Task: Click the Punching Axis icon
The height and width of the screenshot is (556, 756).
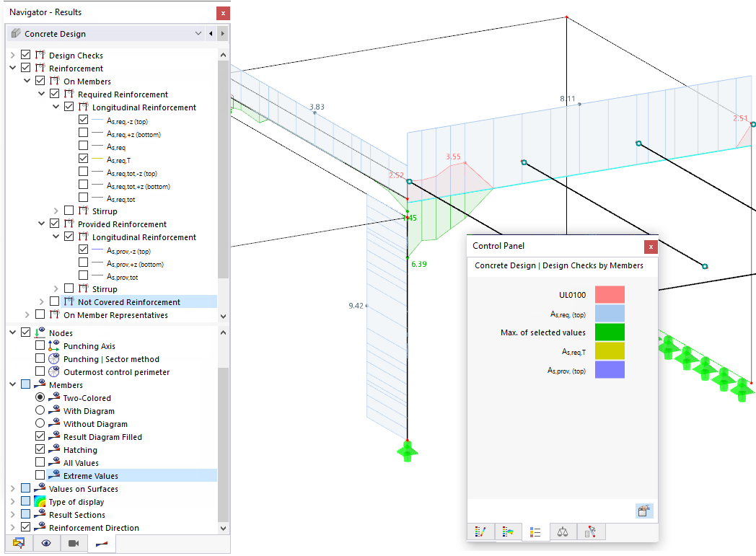Action: [x=54, y=345]
